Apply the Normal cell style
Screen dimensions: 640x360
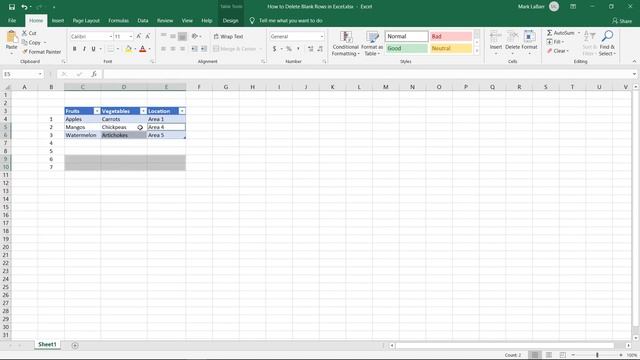tap(406, 36)
